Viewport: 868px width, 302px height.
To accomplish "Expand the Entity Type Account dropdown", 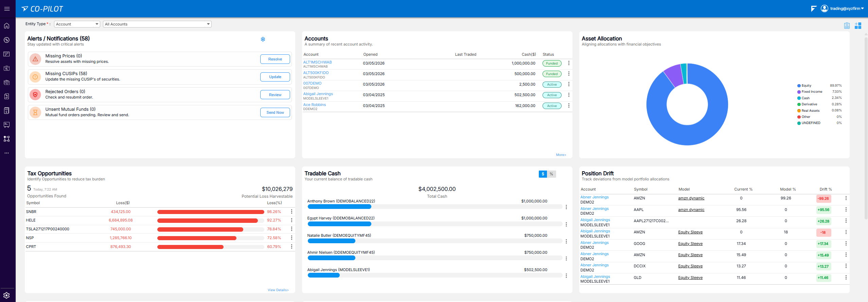I will 77,24.
